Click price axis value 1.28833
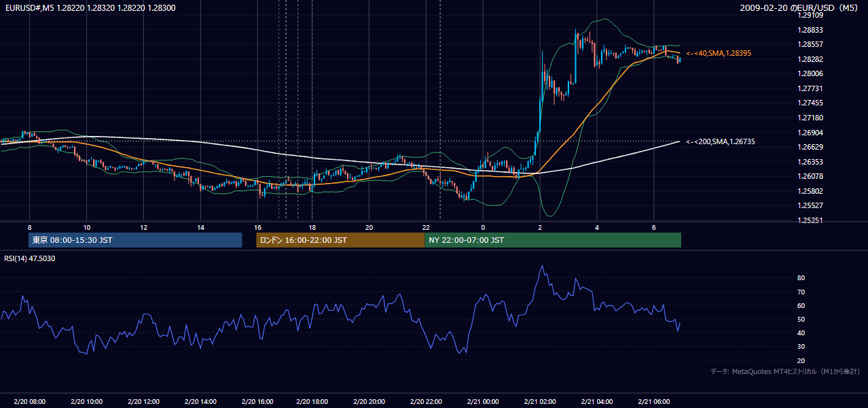Screen dimensions: 868x408 coord(810,30)
